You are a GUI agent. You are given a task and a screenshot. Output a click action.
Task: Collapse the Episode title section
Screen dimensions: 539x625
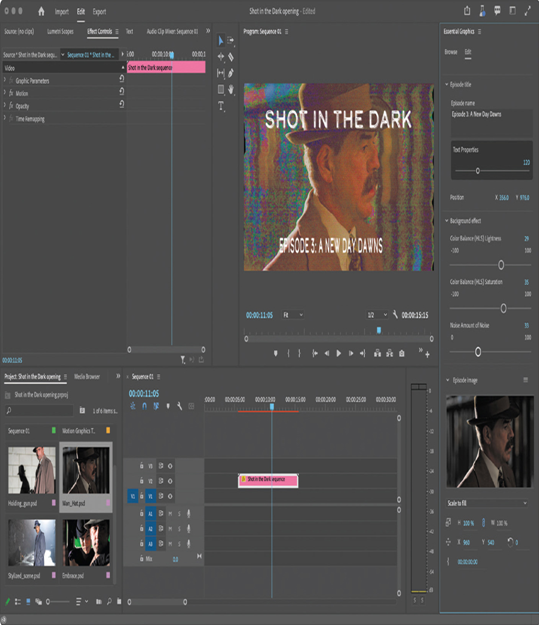pyautogui.click(x=447, y=85)
